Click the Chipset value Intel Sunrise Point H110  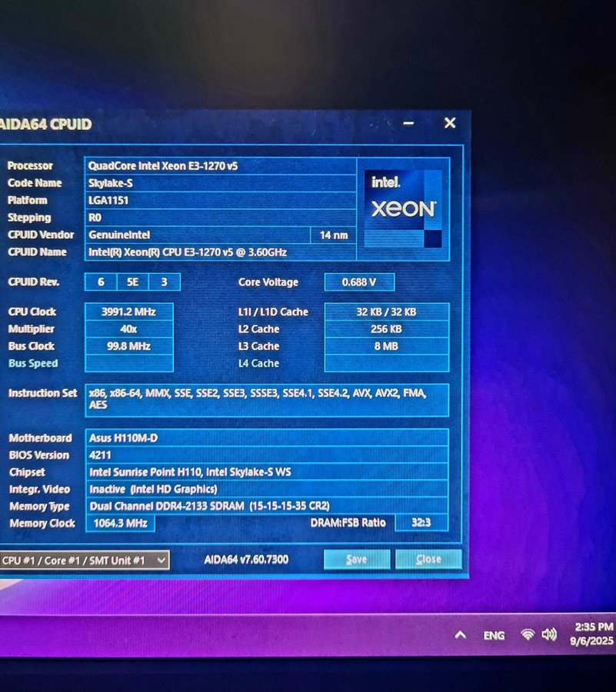pos(267,472)
